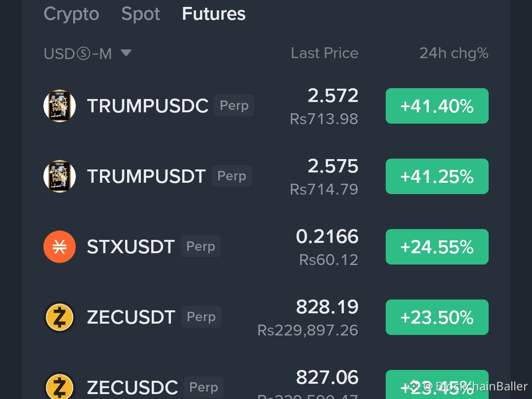Tap the TRUMPUSDT coin icon
The image size is (532, 399).
[x=60, y=176]
